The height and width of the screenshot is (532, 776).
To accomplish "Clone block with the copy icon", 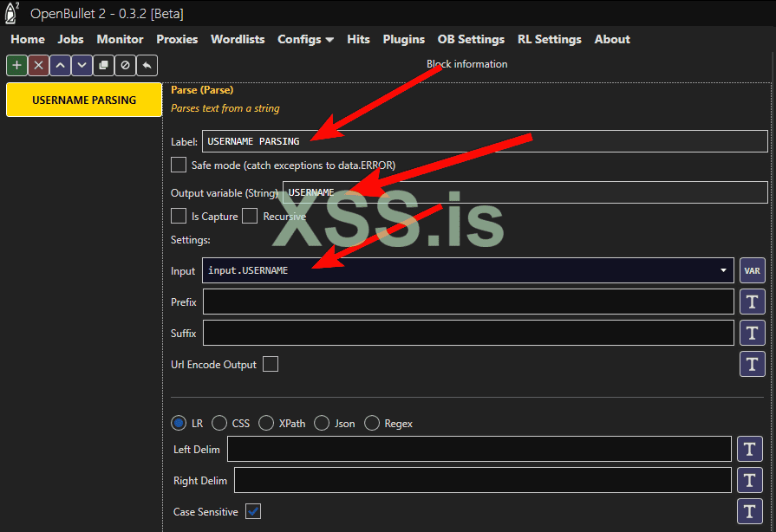I will coord(103,65).
